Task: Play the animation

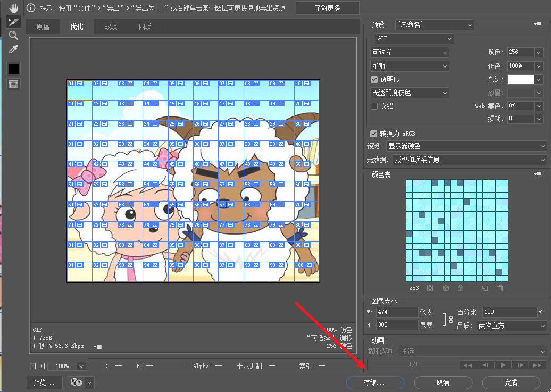Action: tap(503, 365)
